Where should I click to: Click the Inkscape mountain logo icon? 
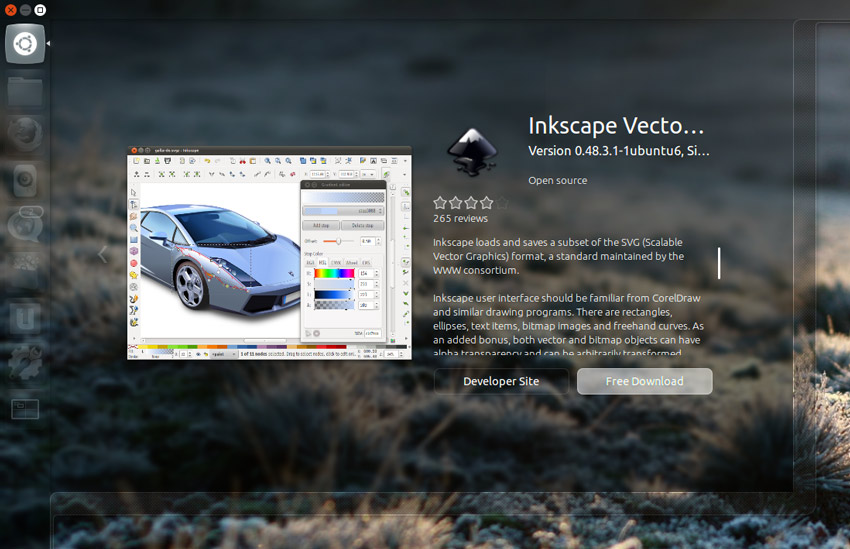pyautogui.click(x=472, y=152)
